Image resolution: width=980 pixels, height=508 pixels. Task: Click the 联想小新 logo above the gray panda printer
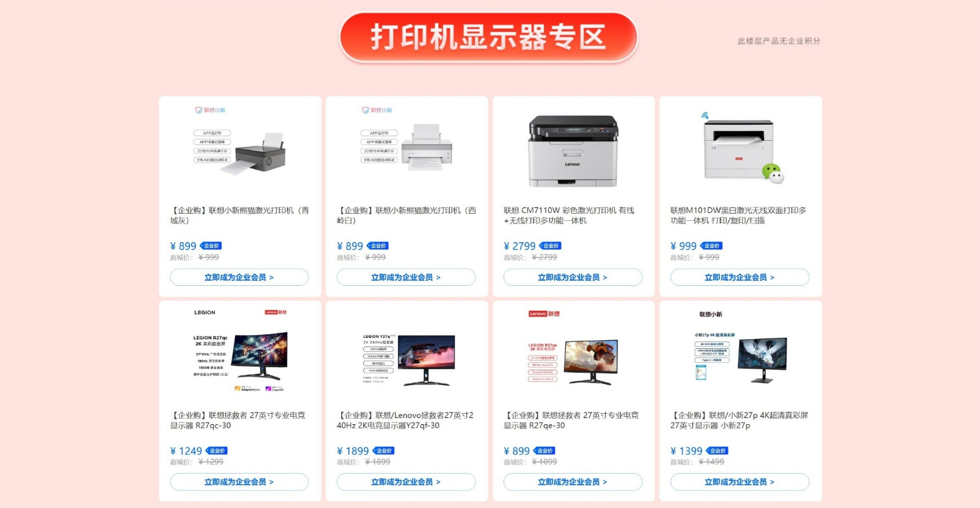click(210, 110)
